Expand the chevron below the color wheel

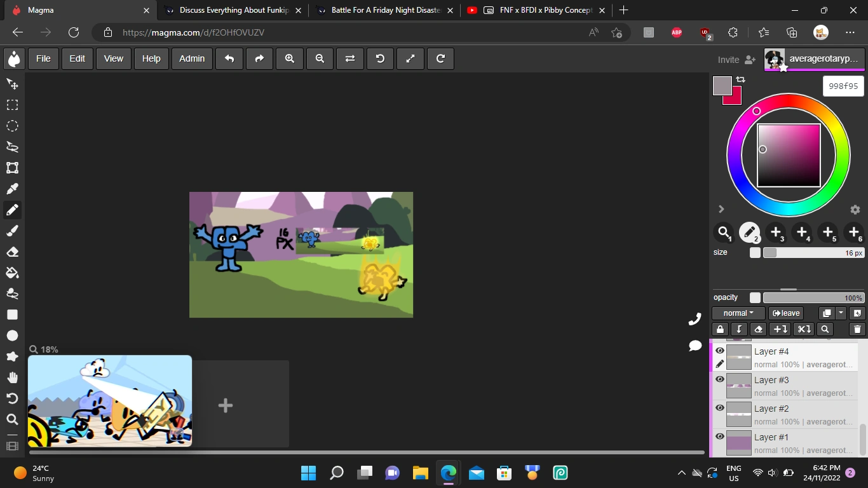pos(721,209)
